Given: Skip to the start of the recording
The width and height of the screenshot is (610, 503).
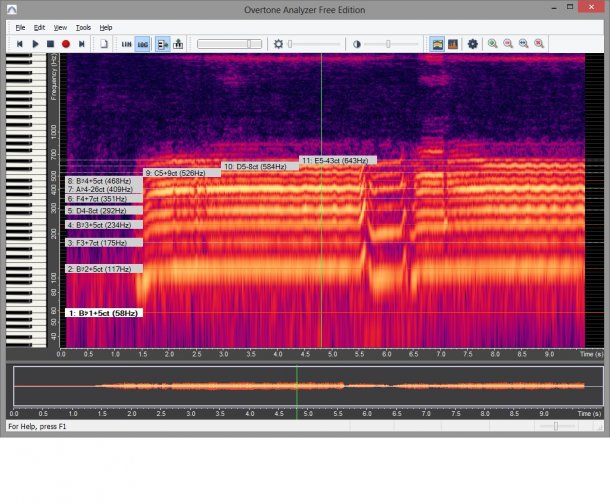Looking at the screenshot, I should (x=19, y=44).
